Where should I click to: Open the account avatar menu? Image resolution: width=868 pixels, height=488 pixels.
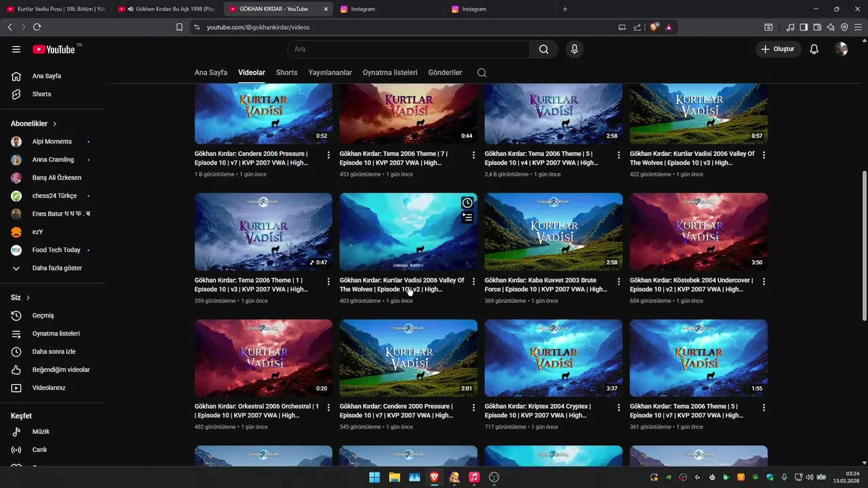coord(842,49)
